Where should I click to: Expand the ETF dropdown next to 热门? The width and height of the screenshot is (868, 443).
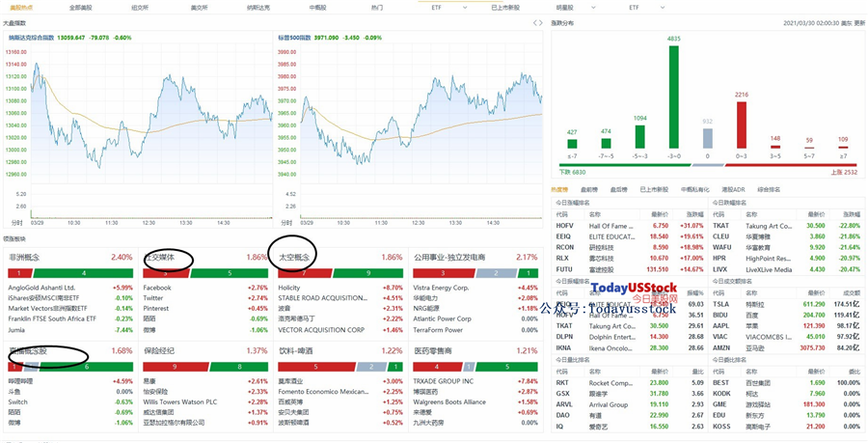[x=465, y=8]
